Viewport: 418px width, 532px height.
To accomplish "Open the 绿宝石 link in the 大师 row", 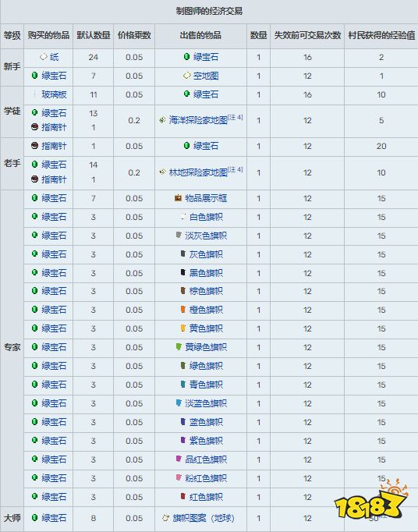I will click(54, 518).
